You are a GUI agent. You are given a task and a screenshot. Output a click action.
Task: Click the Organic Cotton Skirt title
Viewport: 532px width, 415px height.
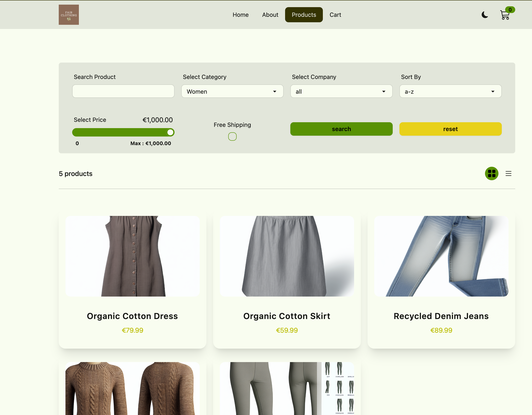click(x=287, y=316)
